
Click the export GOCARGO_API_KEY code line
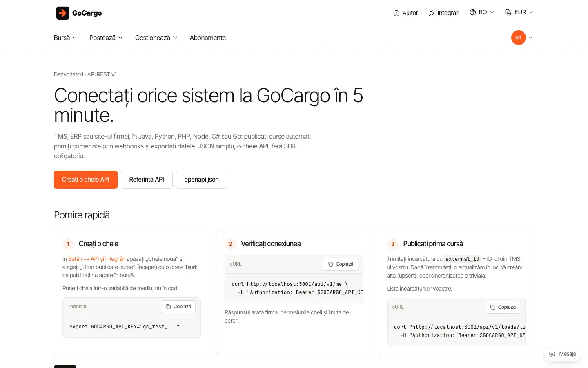coord(125,327)
